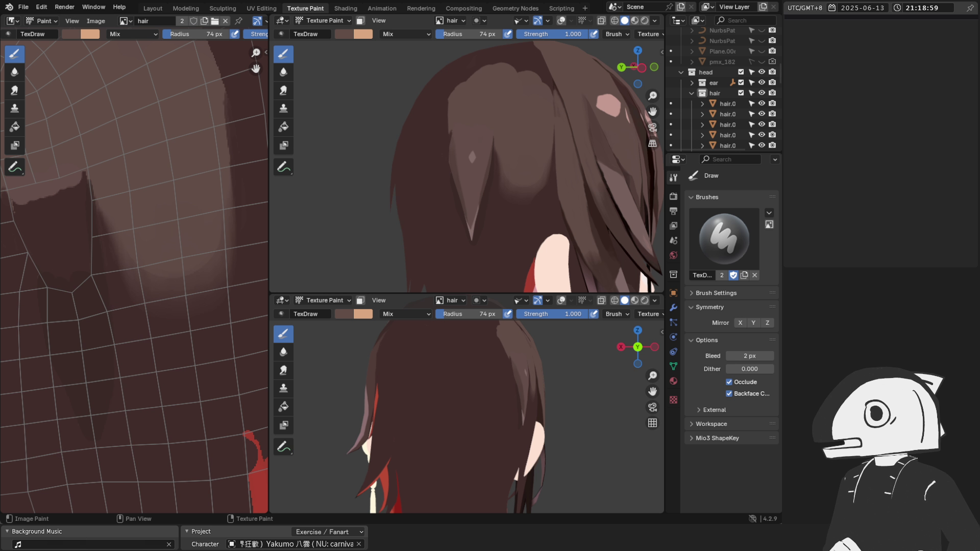Select the Mask tool in the upper 3D viewport
Image resolution: width=980 pixels, height=551 pixels.
coord(283,145)
